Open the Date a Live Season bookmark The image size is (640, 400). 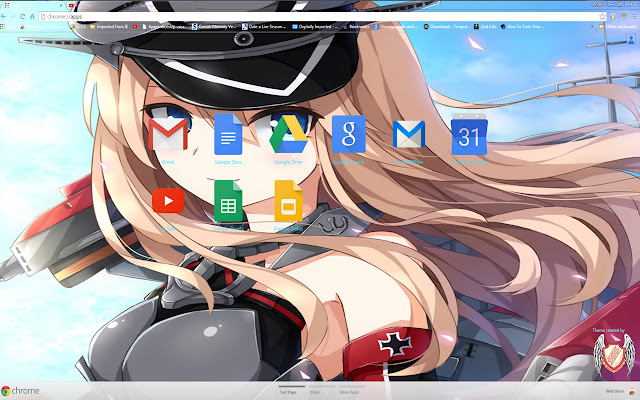tap(264, 27)
